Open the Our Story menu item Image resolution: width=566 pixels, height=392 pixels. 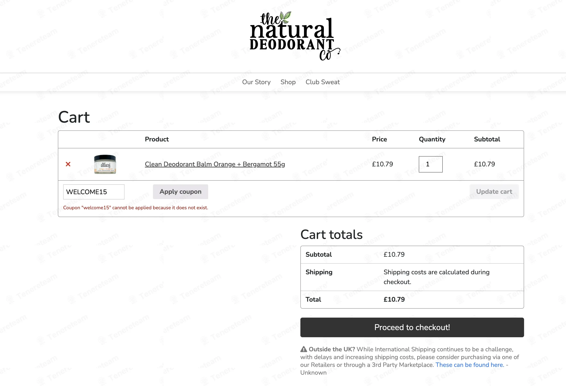click(x=256, y=82)
